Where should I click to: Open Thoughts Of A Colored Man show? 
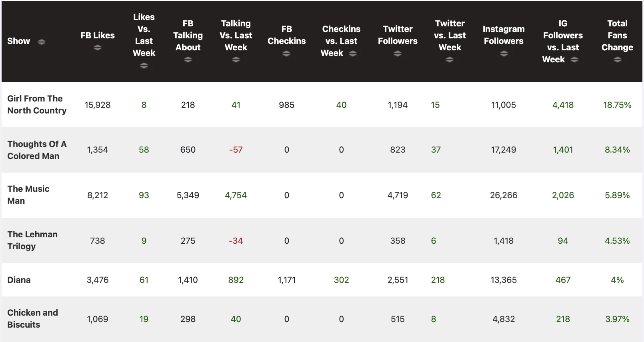tap(37, 150)
